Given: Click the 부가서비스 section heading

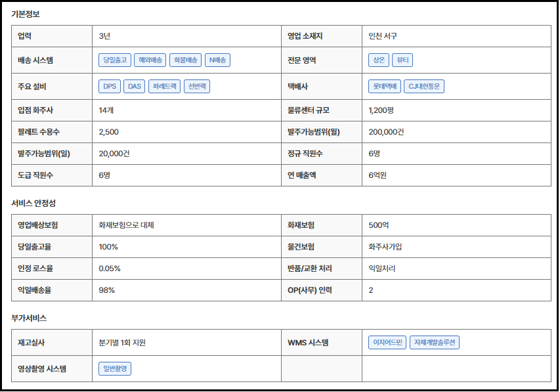Looking at the screenshot, I should (x=29, y=318).
